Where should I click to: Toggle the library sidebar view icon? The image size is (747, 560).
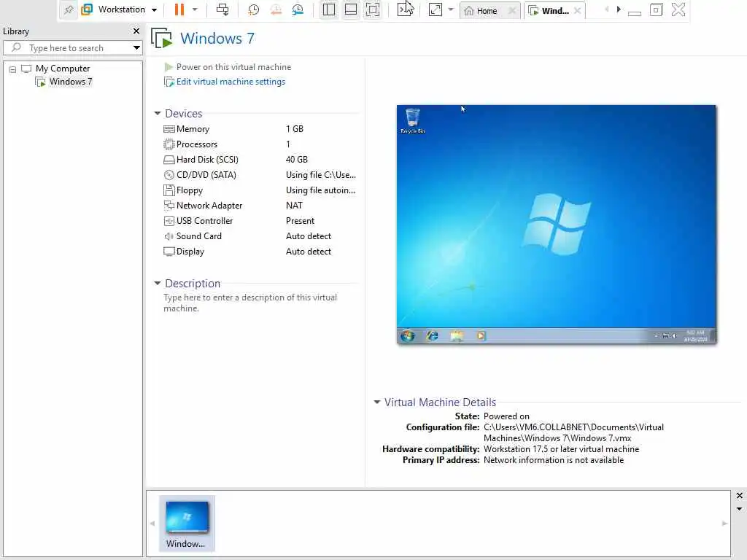(329, 9)
